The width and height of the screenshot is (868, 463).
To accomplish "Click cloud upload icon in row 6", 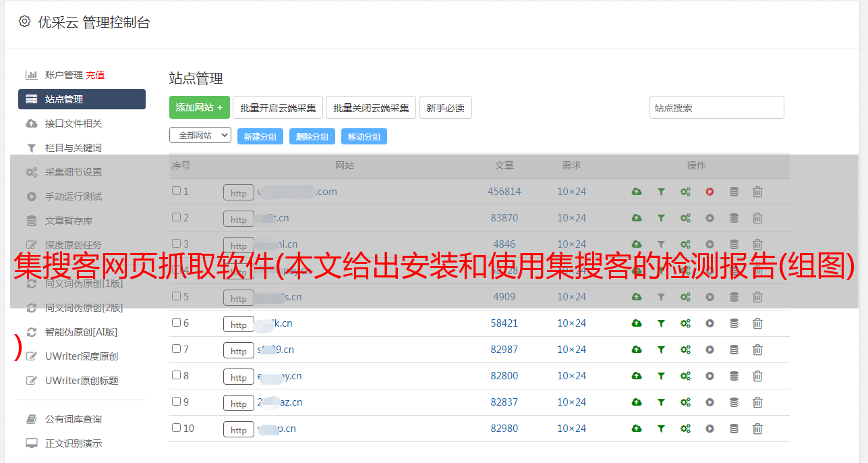I will click(637, 323).
